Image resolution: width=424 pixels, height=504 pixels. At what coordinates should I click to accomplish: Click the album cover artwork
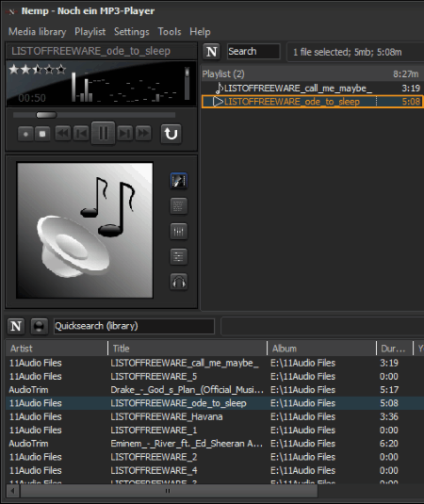pyautogui.click(x=85, y=231)
